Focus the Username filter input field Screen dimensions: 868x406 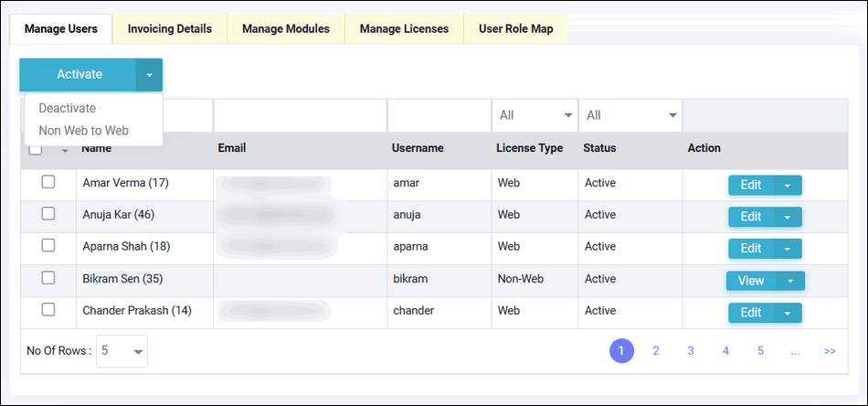click(x=439, y=116)
